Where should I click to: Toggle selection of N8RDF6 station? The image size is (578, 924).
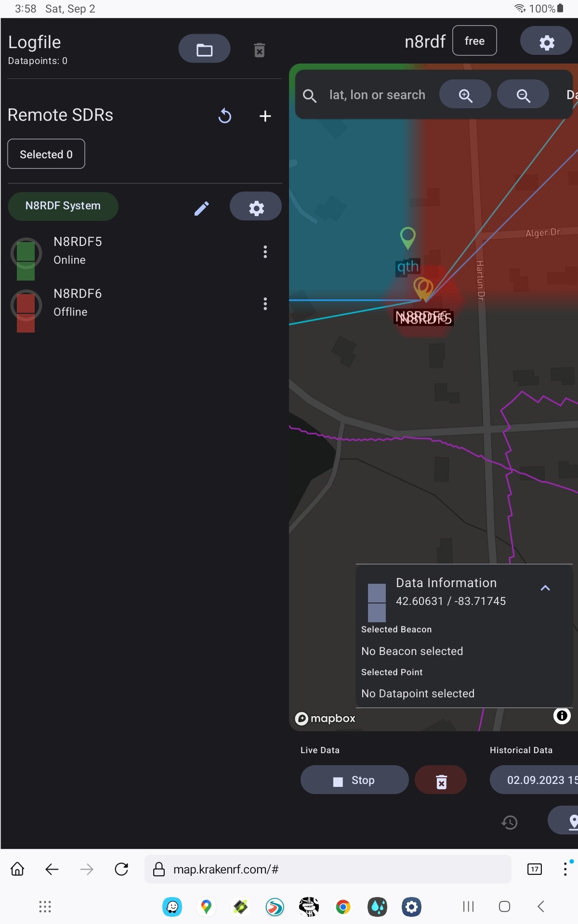coord(26,306)
